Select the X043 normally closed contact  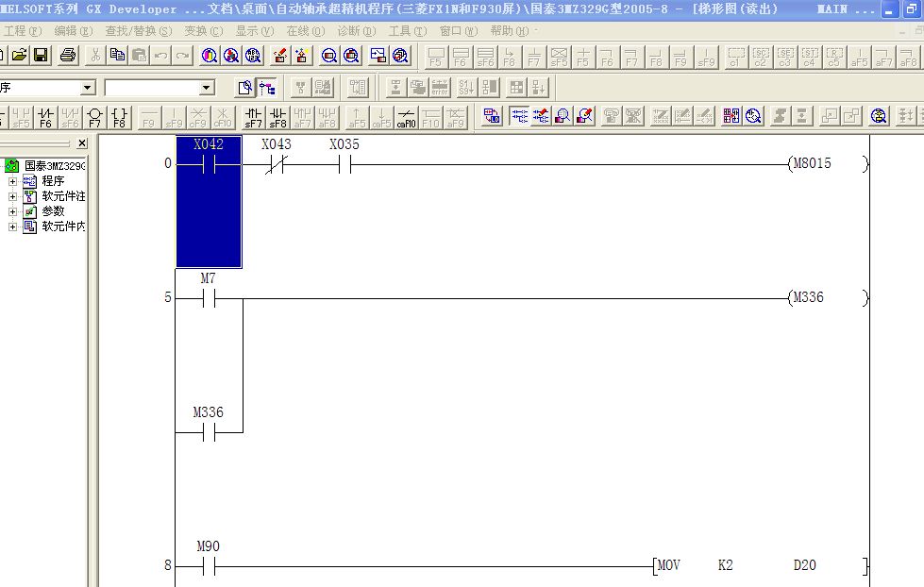tap(276, 164)
